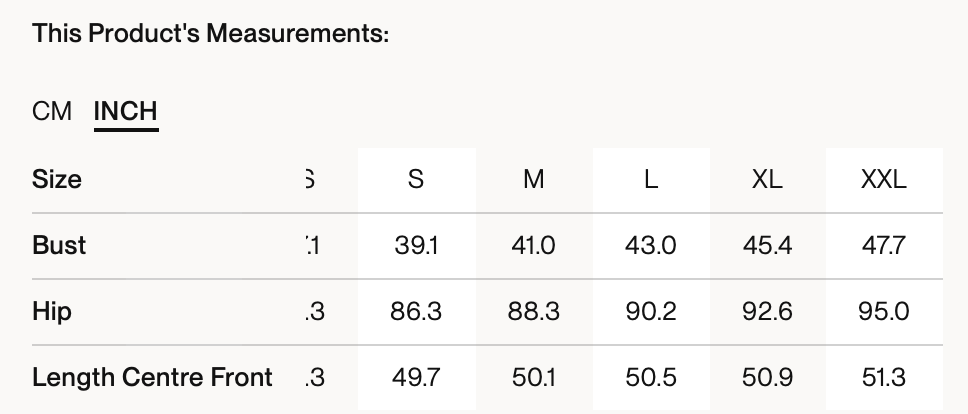Switch measurements to the CM tab
This screenshot has height=414, width=968.
point(52,111)
